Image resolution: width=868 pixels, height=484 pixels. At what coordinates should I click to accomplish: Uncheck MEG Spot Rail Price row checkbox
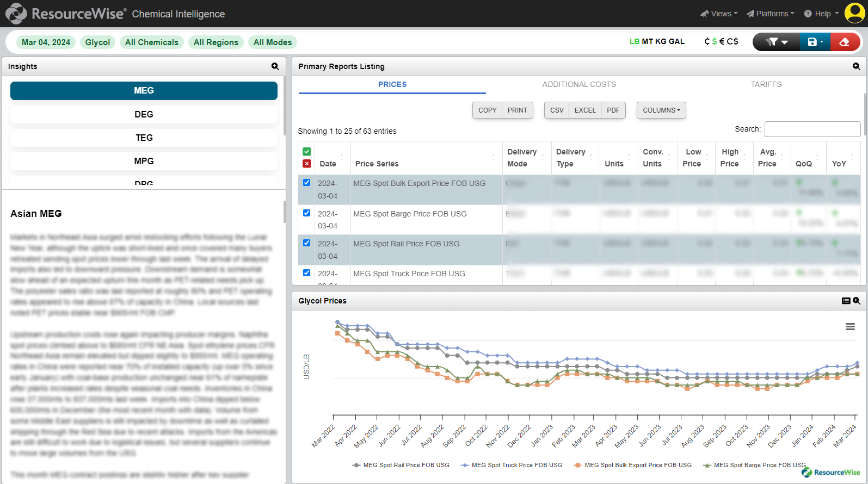tap(306, 243)
